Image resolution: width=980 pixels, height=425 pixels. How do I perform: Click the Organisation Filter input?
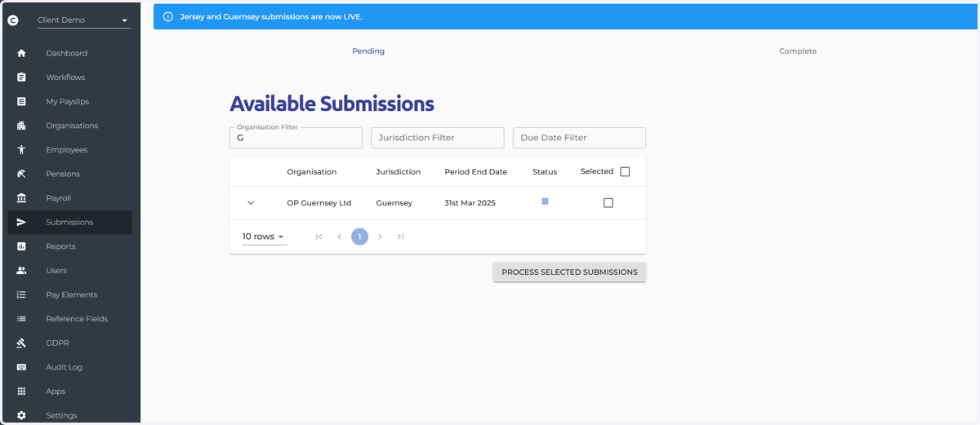pyautogui.click(x=296, y=138)
